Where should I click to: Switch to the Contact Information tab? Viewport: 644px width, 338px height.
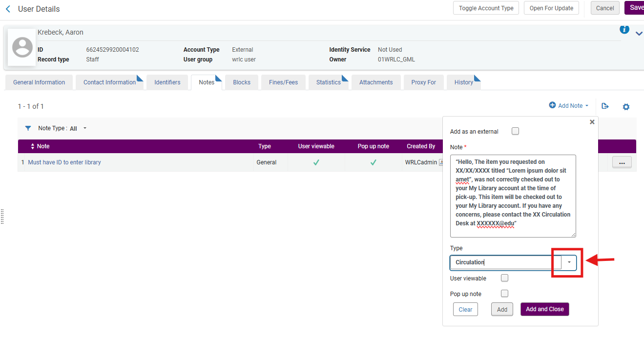[x=109, y=82]
